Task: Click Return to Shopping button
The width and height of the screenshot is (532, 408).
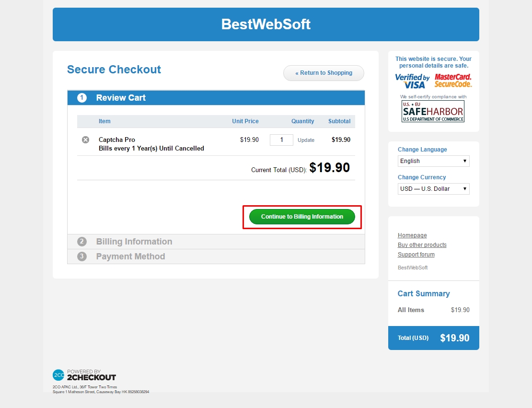Action: tap(324, 73)
